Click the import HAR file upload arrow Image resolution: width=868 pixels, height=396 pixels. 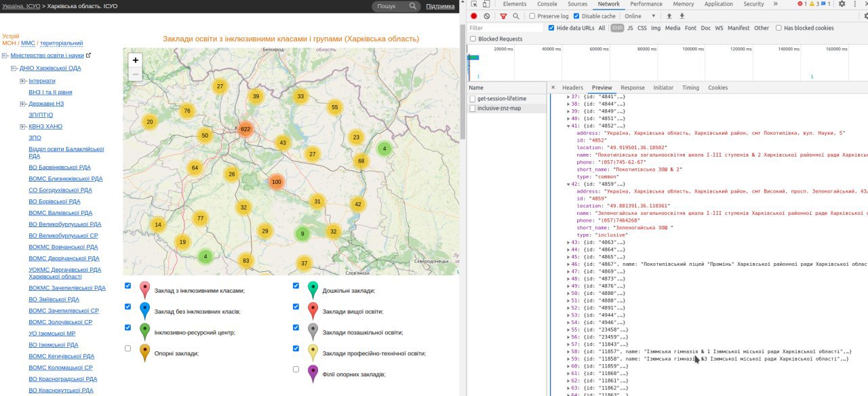click(669, 16)
